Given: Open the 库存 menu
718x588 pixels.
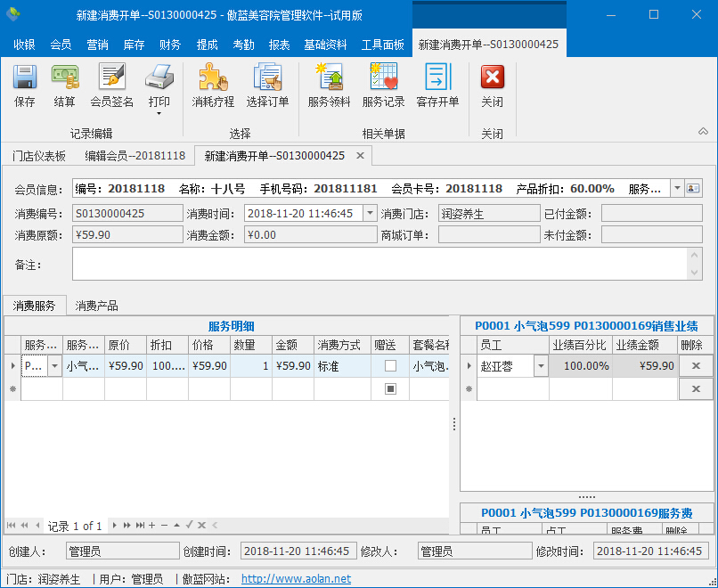Looking at the screenshot, I should click(x=134, y=45).
